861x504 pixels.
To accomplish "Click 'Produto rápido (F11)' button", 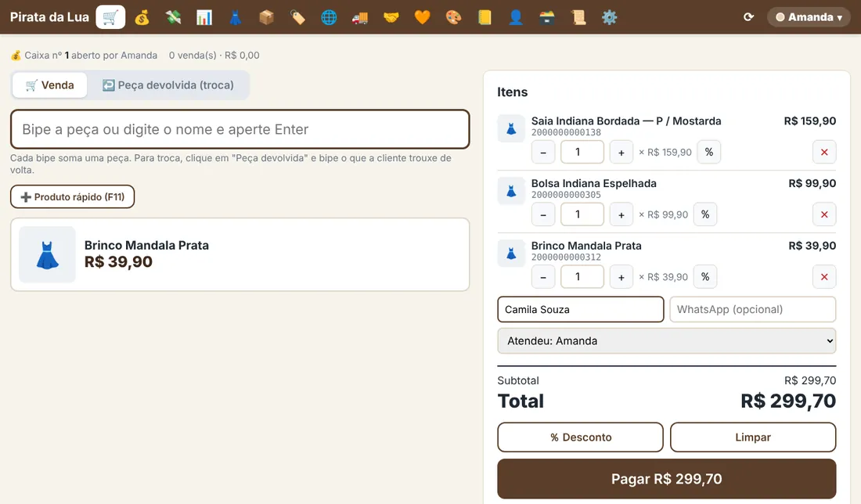I will tap(73, 196).
